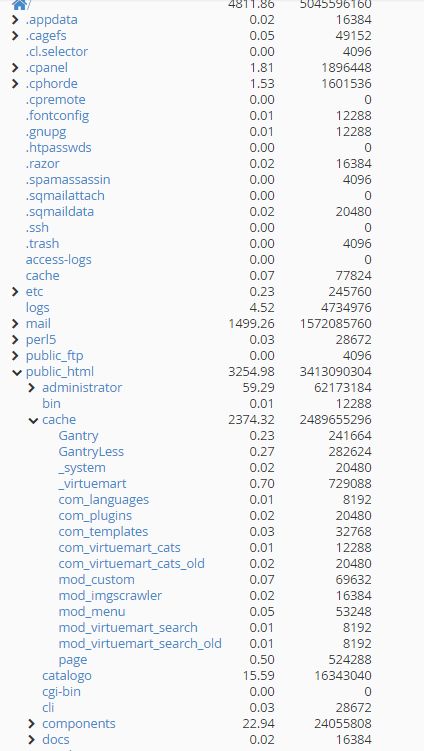Image resolution: width=424 pixels, height=751 pixels.
Task: Expand the .cagefs folder chevron
Action: pyautogui.click(x=15, y=35)
